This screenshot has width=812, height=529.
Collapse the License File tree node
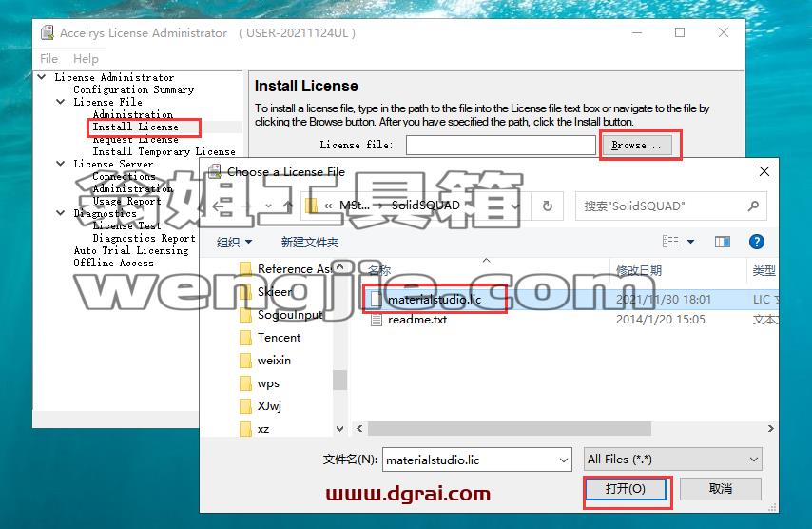pyautogui.click(x=61, y=102)
